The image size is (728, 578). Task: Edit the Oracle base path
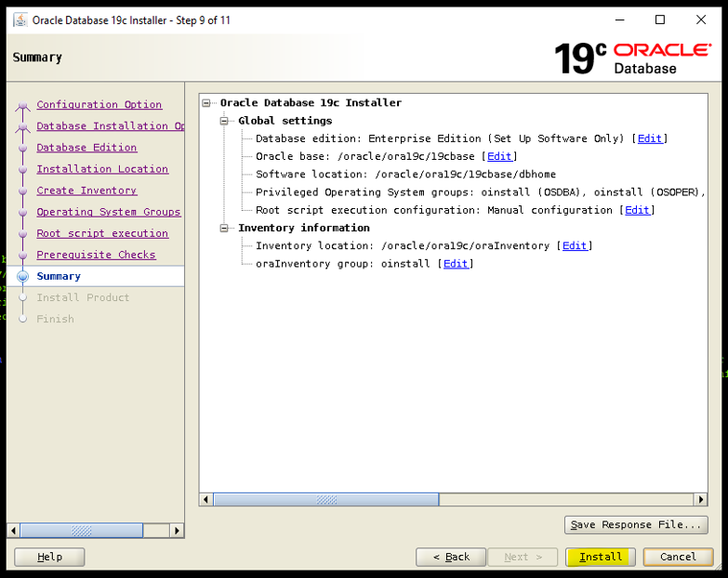tap(499, 156)
